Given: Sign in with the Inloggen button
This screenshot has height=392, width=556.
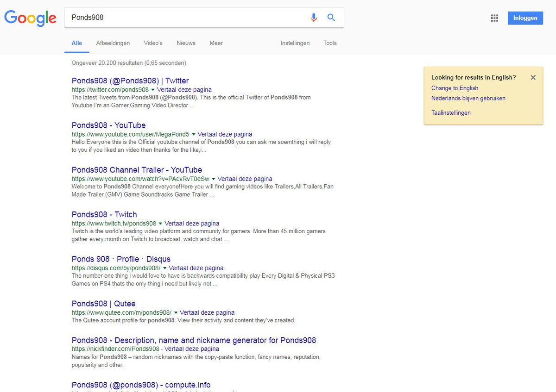Looking at the screenshot, I should tap(525, 18).
